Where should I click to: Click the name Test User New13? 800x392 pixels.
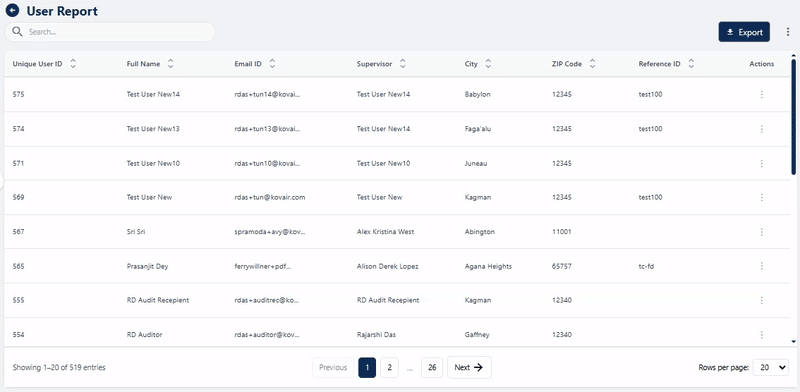pos(153,129)
